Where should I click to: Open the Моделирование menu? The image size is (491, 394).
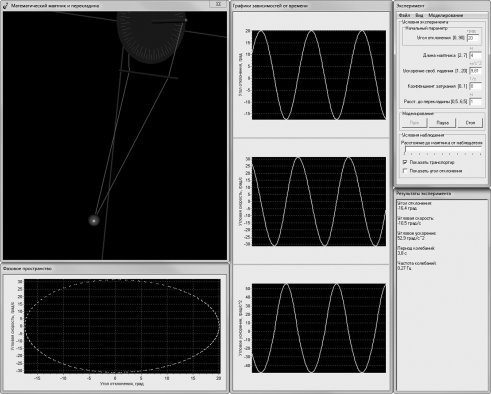tap(446, 15)
